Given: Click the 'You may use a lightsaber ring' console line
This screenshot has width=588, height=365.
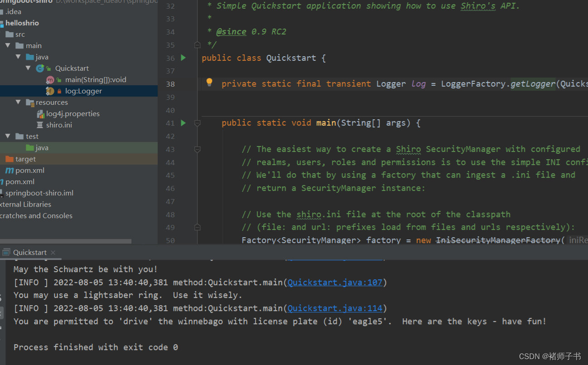Looking at the screenshot, I should tap(128, 295).
